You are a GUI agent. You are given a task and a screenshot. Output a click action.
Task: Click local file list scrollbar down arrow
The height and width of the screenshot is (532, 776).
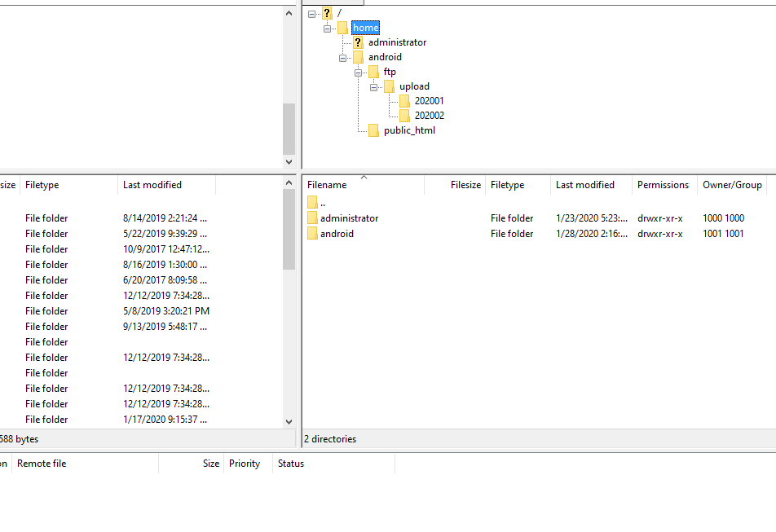(289, 422)
